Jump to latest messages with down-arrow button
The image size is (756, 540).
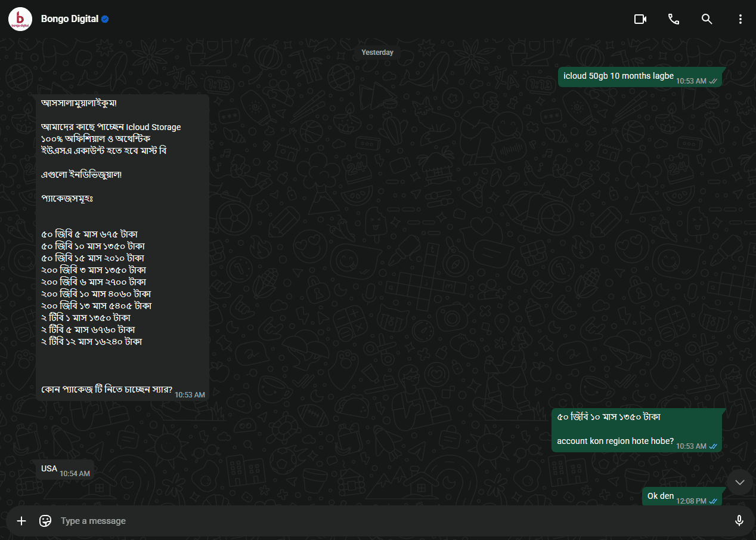[x=740, y=482]
